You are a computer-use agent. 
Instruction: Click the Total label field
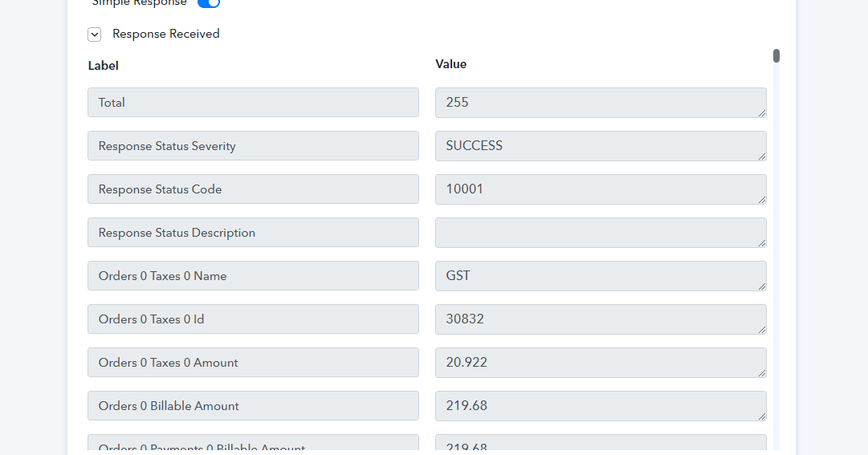(253, 103)
